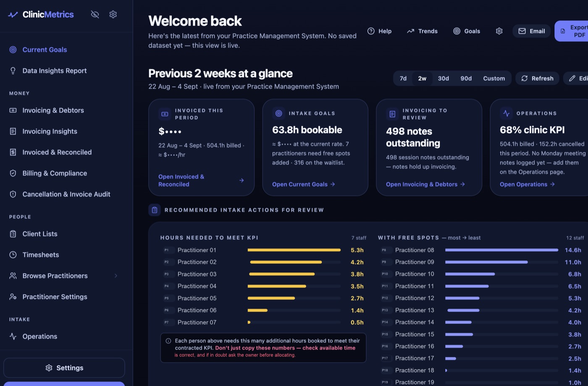Open the Settings button at sidebar bottom
Image resolution: width=588 pixels, height=386 pixels.
click(x=64, y=368)
